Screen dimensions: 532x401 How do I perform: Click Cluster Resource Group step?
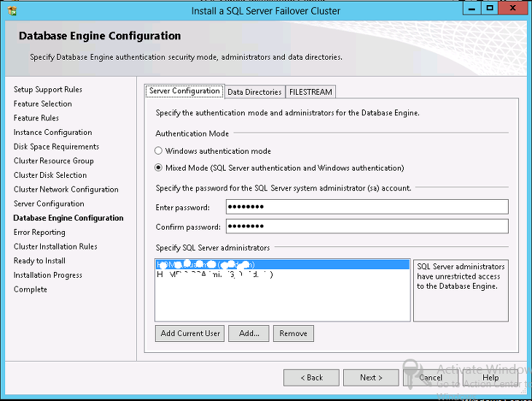pos(54,160)
